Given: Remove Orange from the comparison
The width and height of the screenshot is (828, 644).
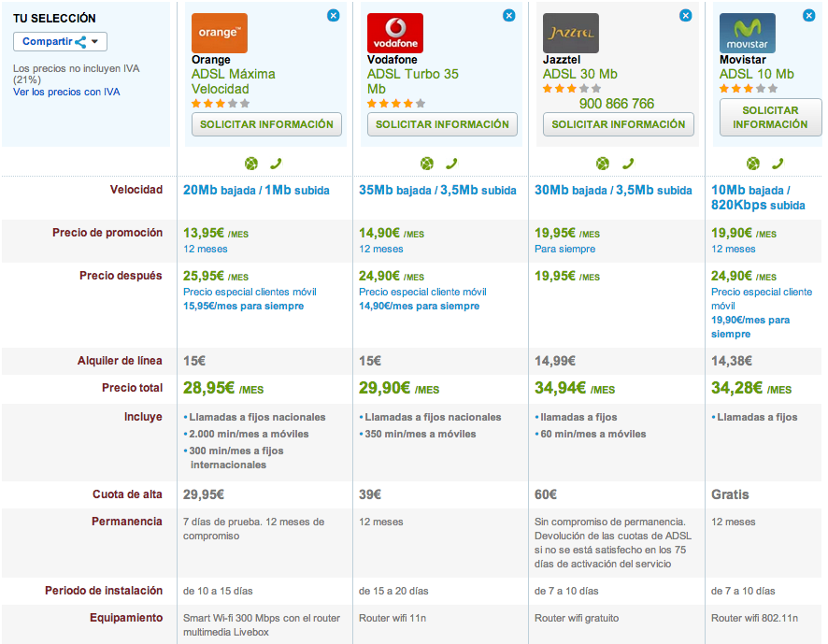Looking at the screenshot, I should tap(334, 16).
